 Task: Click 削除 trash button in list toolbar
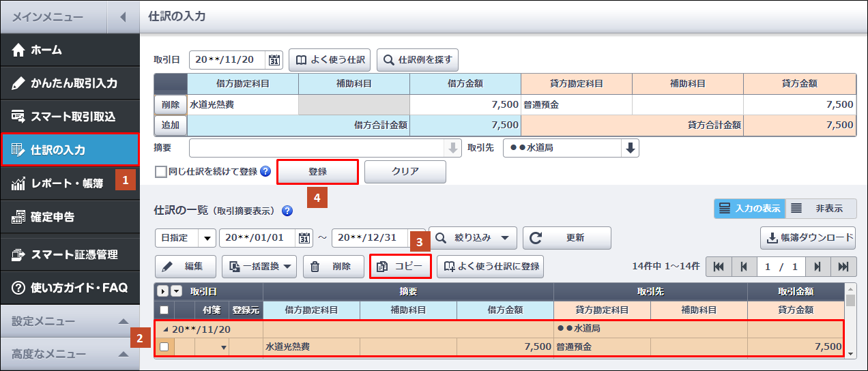click(x=333, y=267)
